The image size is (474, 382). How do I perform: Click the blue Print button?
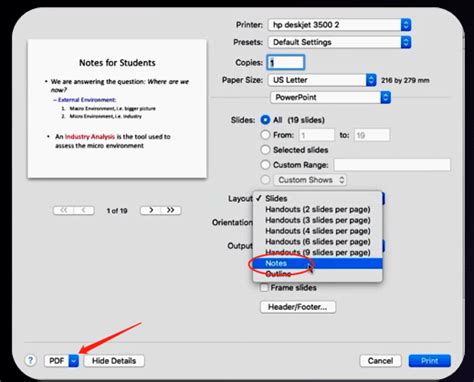pos(430,361)
